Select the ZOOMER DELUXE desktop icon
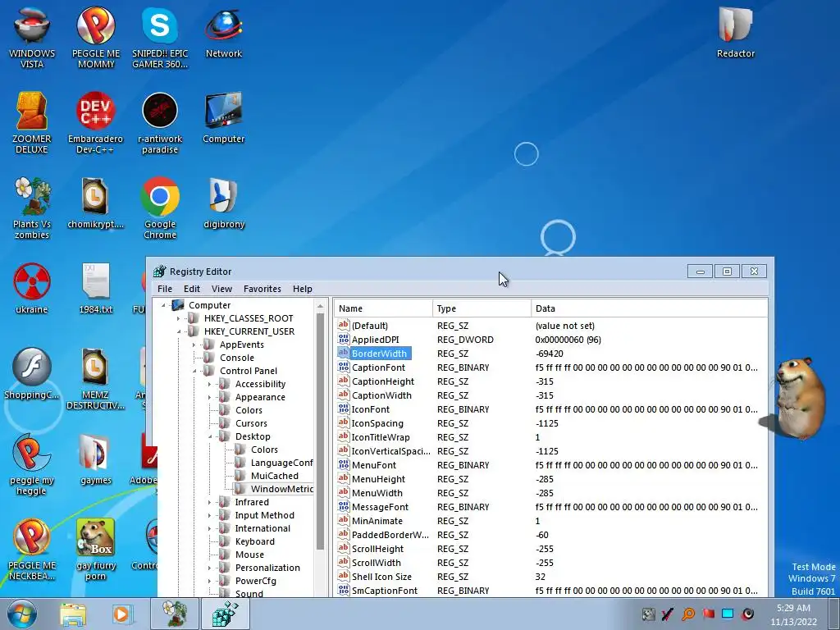 32,123
